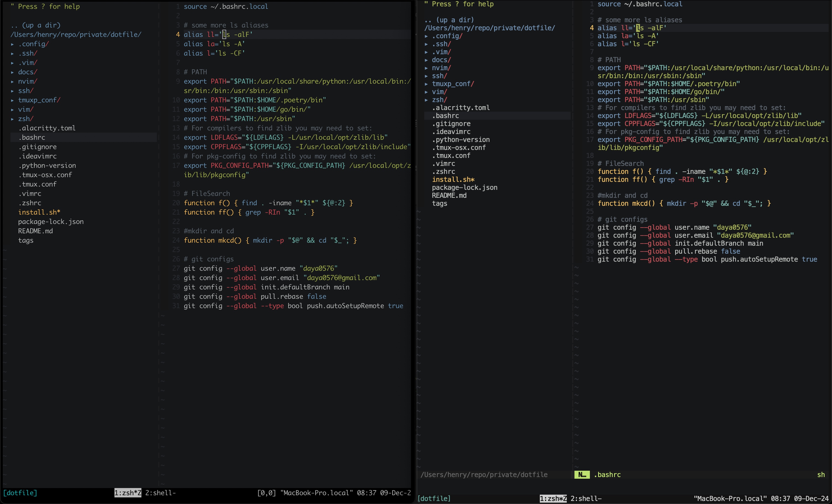Open package-lock.json in right file tree
The height and width of the screenshot is (504, 832).
[464, 188]
